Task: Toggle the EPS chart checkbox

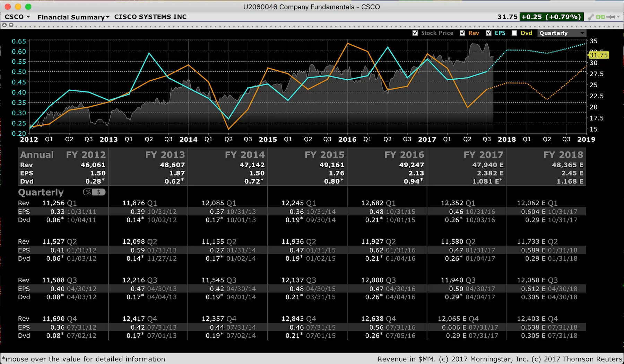Action: tap(489, 33)
